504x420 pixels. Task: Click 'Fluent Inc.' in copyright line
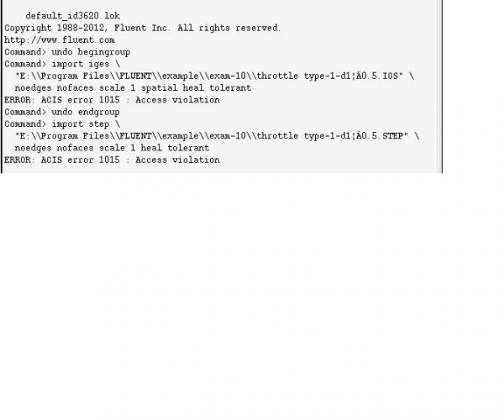(x=141, y=28)
